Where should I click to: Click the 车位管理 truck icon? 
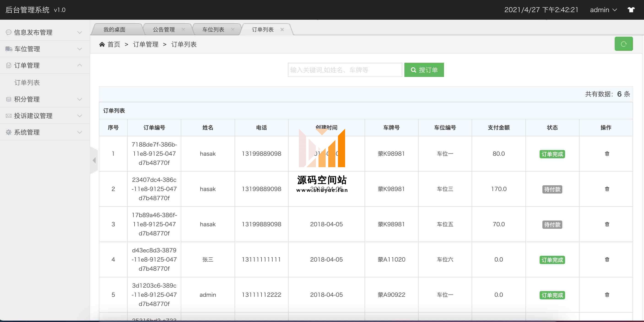point(9,49)
